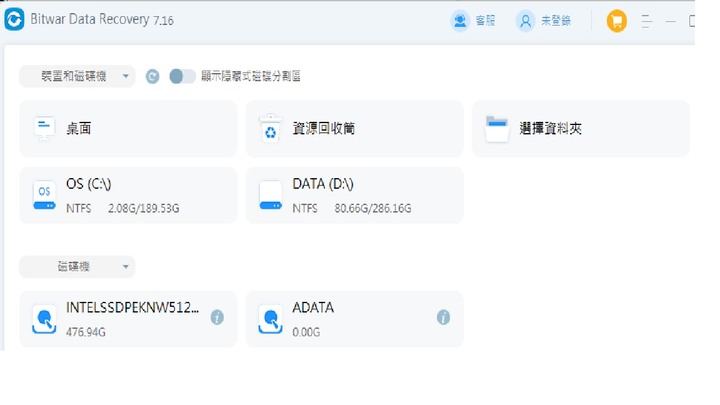
Task: Click the 資源回收筒 recycle bin icon
Action: pyautogui.click(x=270, y=129)
